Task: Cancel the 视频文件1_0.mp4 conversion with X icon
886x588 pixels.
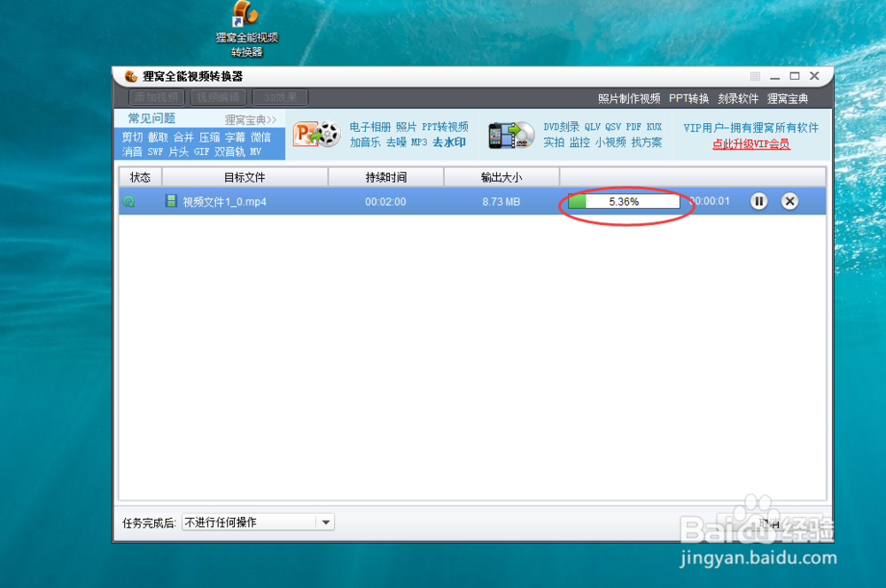Action: point(790,201)
